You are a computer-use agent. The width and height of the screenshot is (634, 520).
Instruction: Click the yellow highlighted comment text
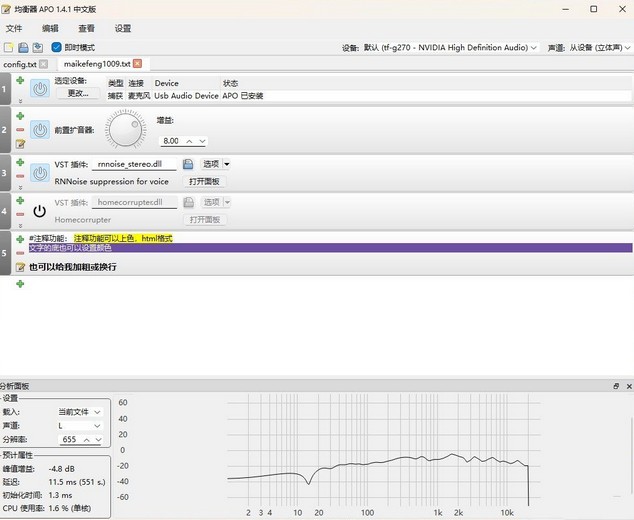pos(123,239)
